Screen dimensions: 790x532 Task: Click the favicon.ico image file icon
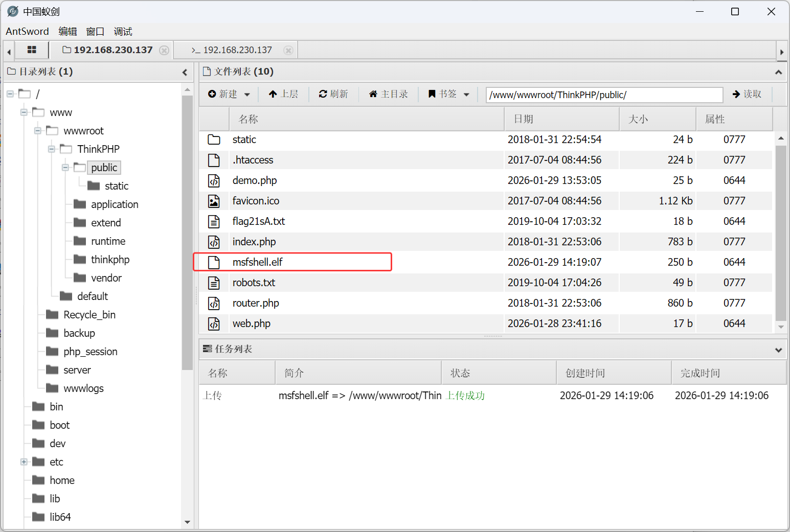[214, 201]
